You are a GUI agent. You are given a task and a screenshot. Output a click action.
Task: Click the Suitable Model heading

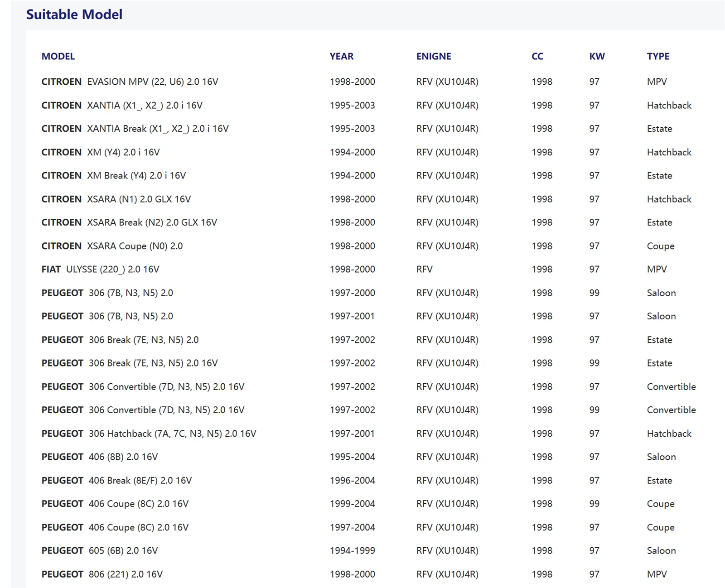click(x=74, y=14)
